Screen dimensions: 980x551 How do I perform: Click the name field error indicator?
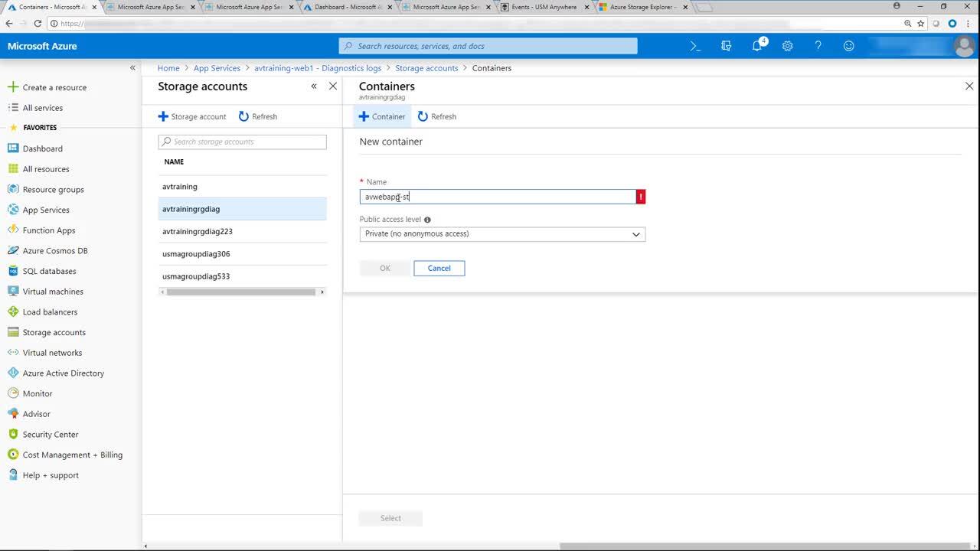tap(641, 197)
